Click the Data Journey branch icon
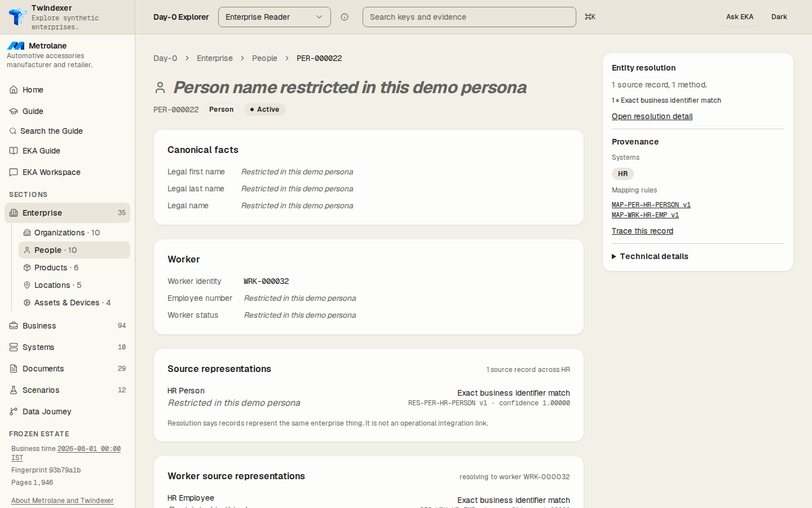Viewport: 812px width, 508px height. click(x=14, y=411)
